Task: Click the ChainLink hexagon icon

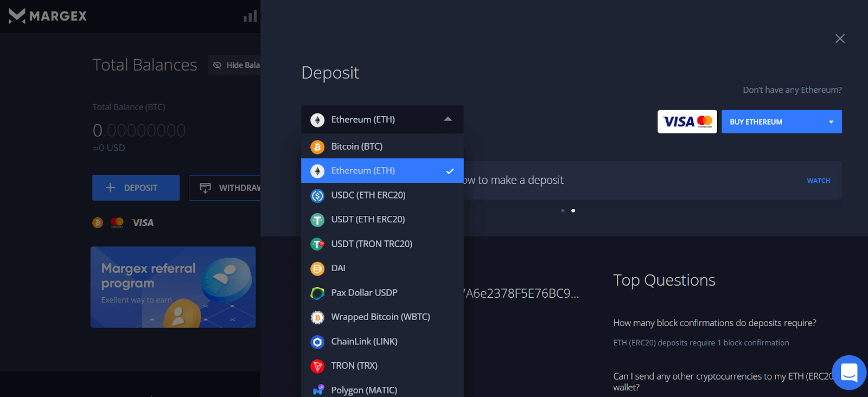Action: point(317,342)
